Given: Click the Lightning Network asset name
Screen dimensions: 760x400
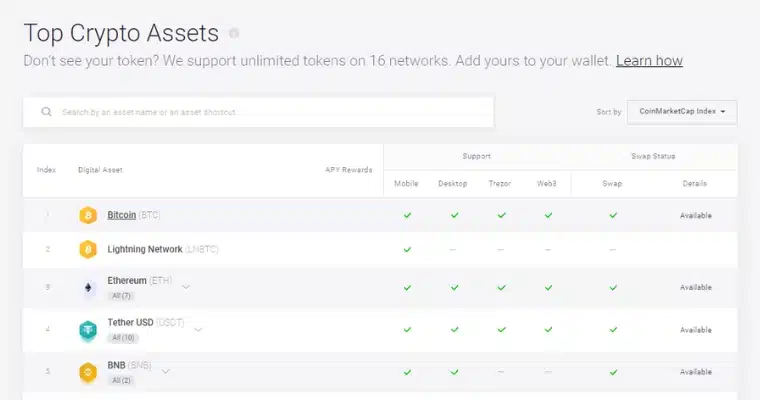Looking at the screenshot, I should click(145, 249).
